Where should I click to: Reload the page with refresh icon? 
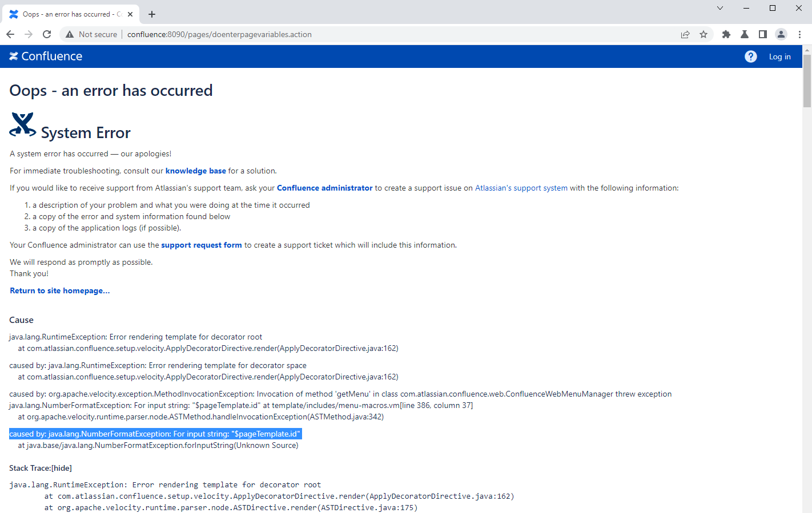coord(47,34)
